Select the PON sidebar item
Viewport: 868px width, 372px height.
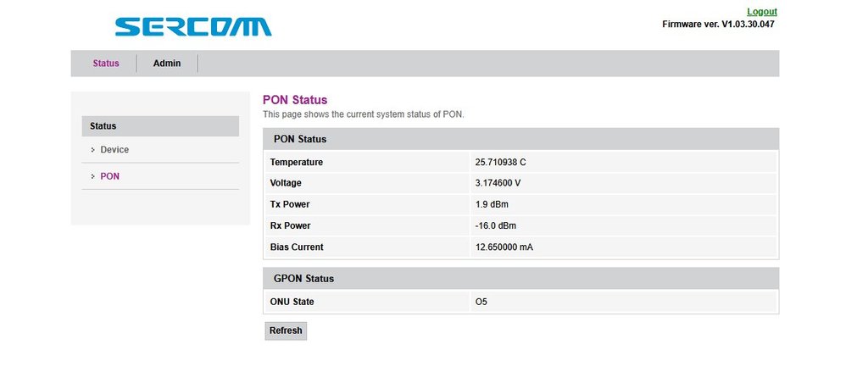110,176
